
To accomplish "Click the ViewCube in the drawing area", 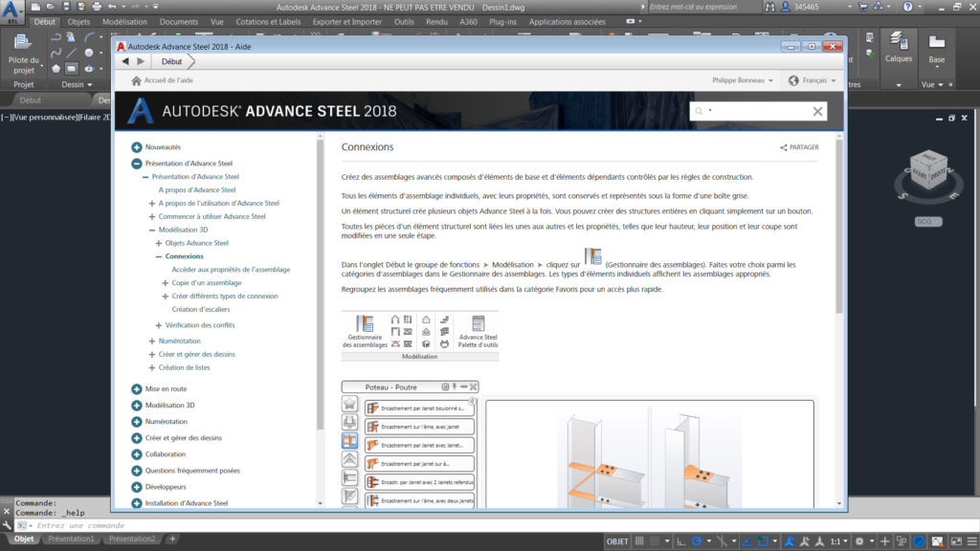I will (x=928, y=169).
